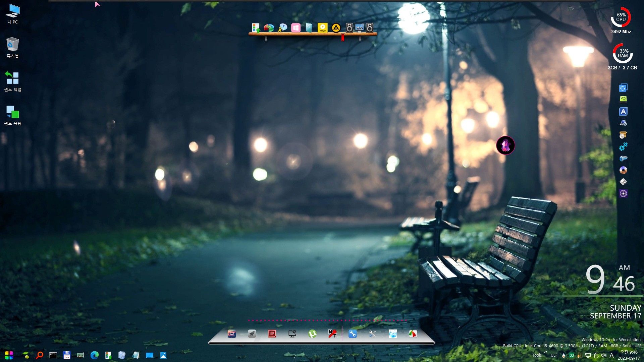The height and width of the screenshot is (362, 644).
Task: Open the list with green arrow shelf icon
Action: (256, 28)
